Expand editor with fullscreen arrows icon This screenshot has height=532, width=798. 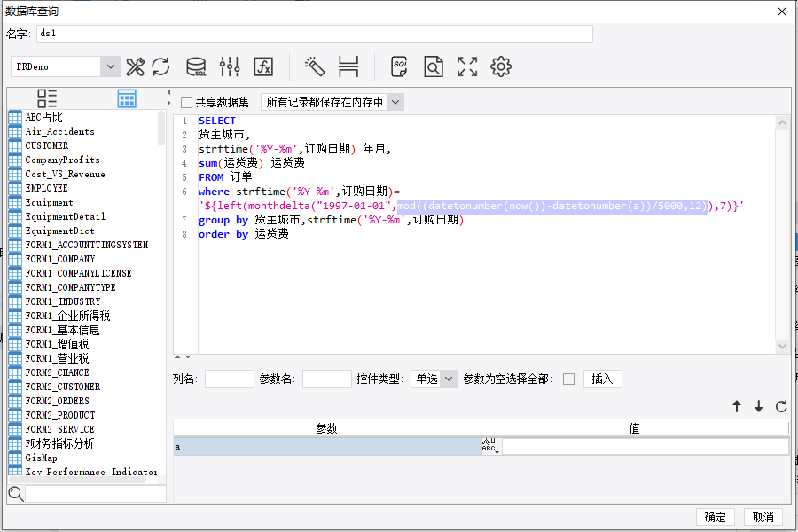[x=467, y=66]
